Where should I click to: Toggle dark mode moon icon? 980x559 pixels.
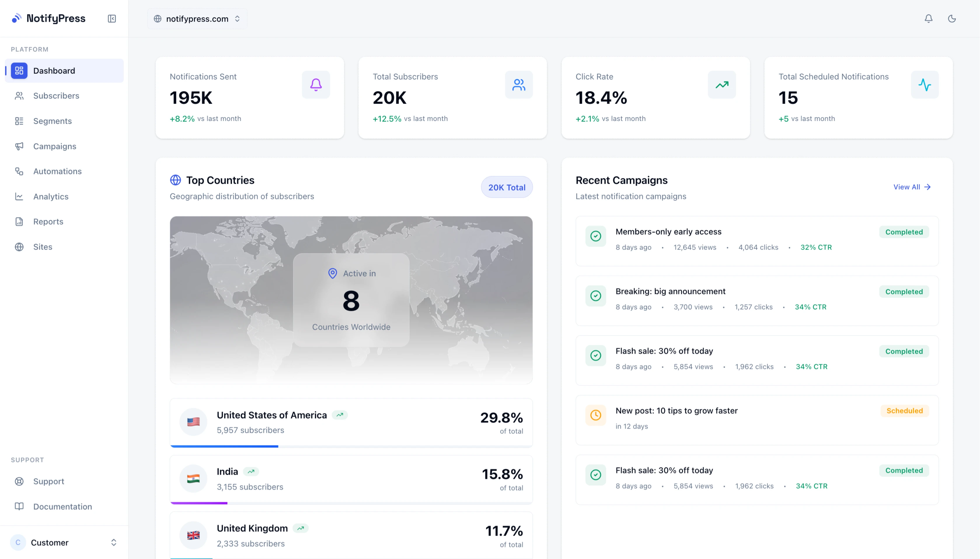click(x=952, y=18)
